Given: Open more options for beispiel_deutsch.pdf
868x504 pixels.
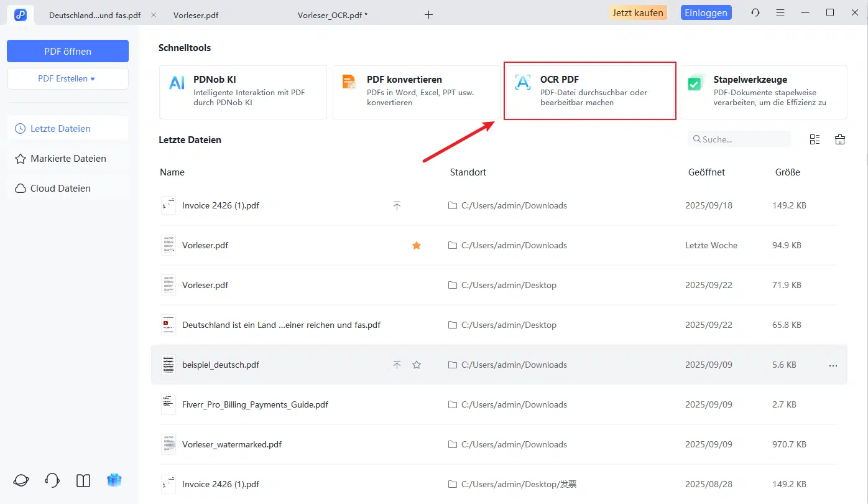Looking at the screenshot, I should 833,365.
